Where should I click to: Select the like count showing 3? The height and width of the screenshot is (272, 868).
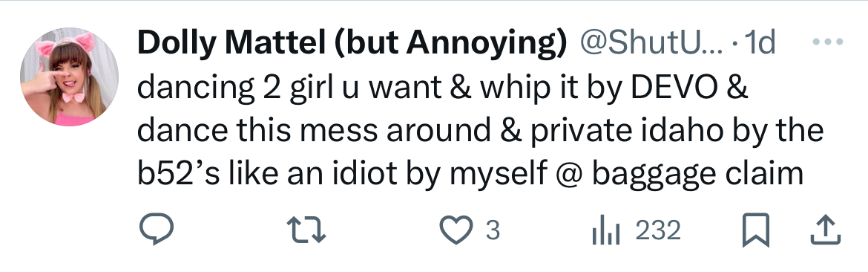coord(493,230)
